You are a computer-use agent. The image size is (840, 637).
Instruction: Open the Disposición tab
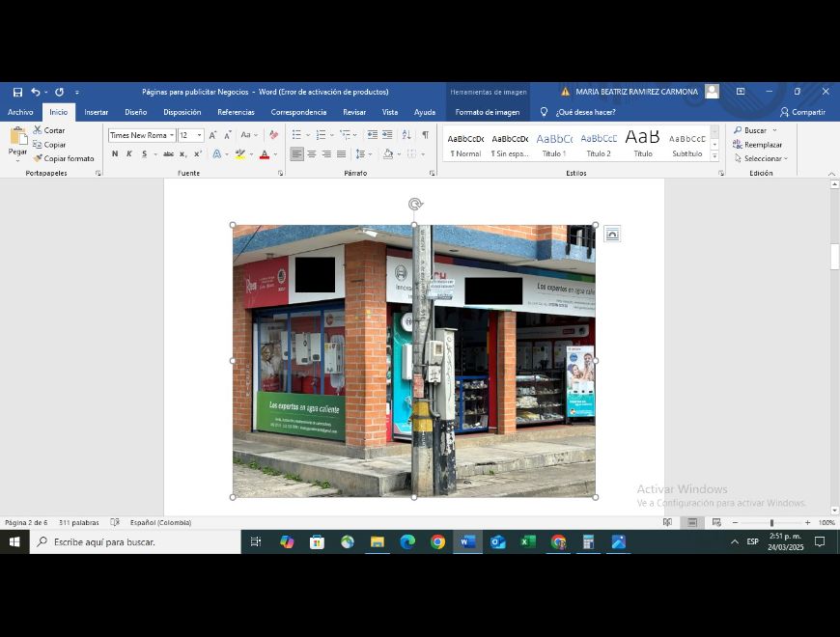click(182, 112)
